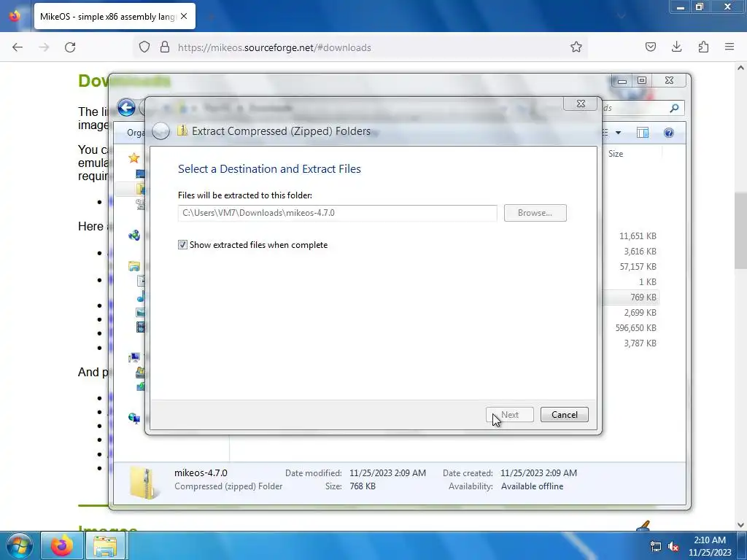Close the Extract Compressed Folders dialog
747x560 pixels.
pos(581,104)
